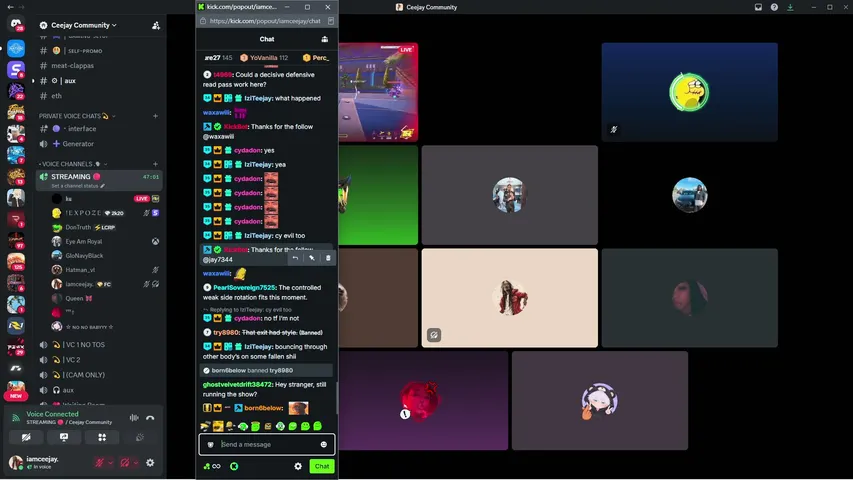Add a channel to Voice Channels with plus
Viewport: 853px width, 480px height.
pyautogui.click(x=155, y=164)
